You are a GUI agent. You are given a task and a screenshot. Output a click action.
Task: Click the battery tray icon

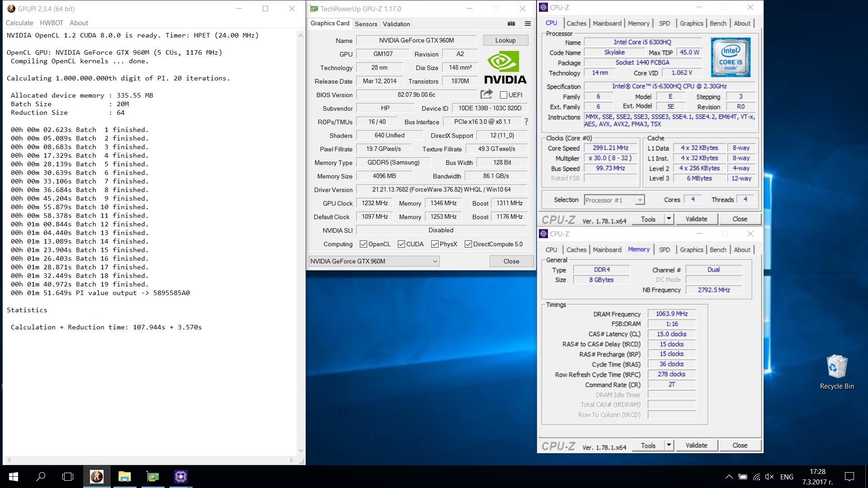click(x=742, y=477)
